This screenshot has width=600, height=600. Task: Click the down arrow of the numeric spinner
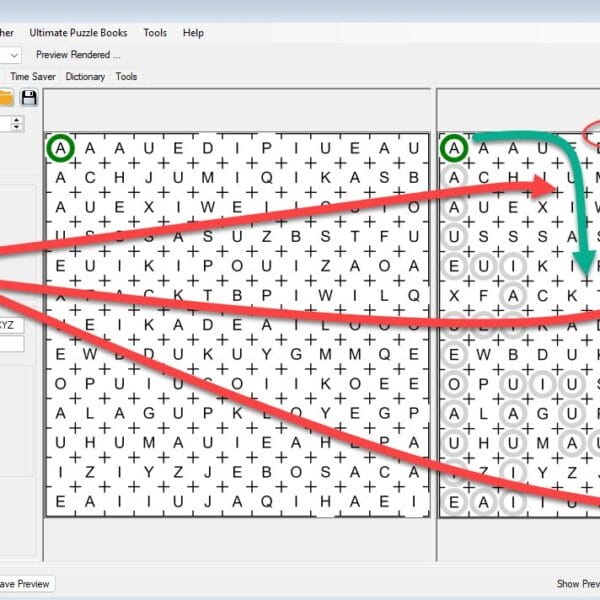point(16,128)
